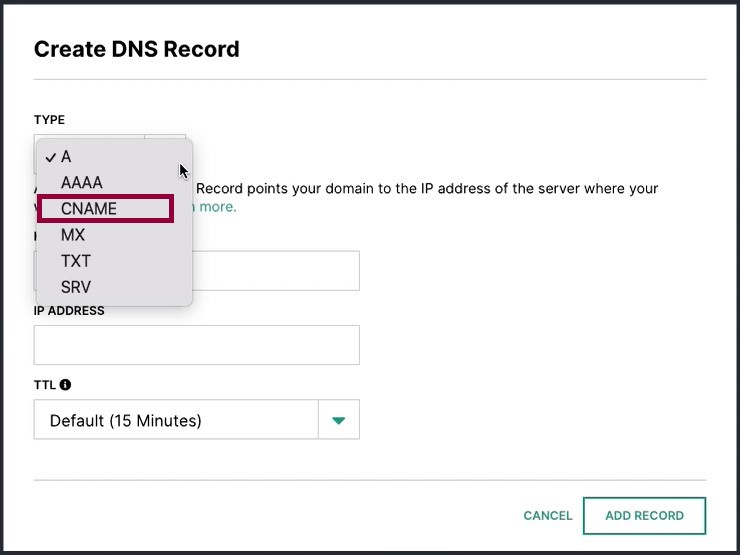Click the TTL info icon
This screenshot has width=740, height=555.
click(66, 385)
